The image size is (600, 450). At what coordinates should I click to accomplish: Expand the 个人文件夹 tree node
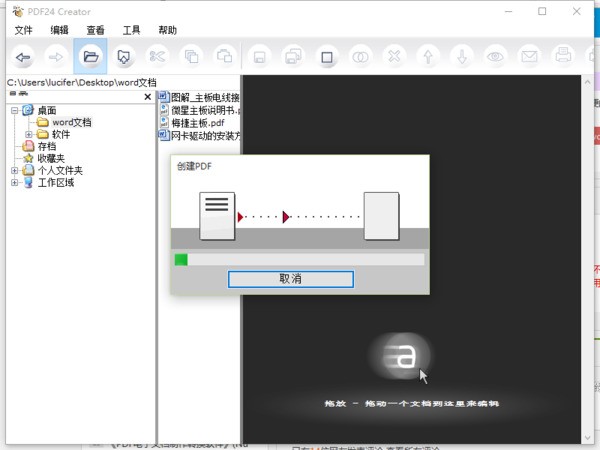point(15,170)
